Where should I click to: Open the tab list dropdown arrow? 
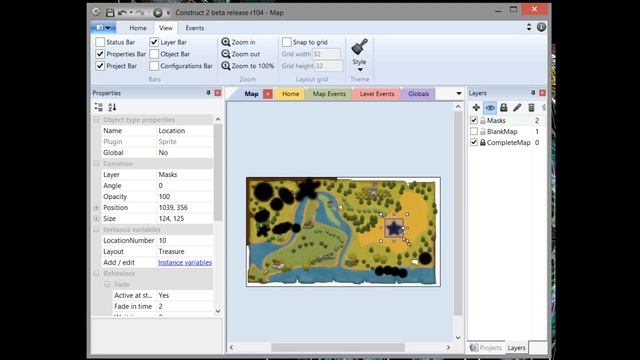click(458, 93)
